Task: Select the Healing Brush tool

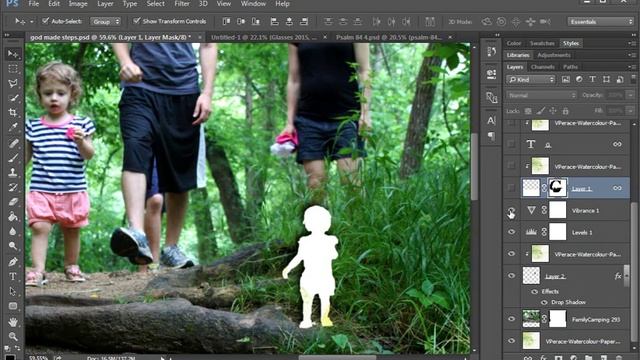Action: coord(13,143)
